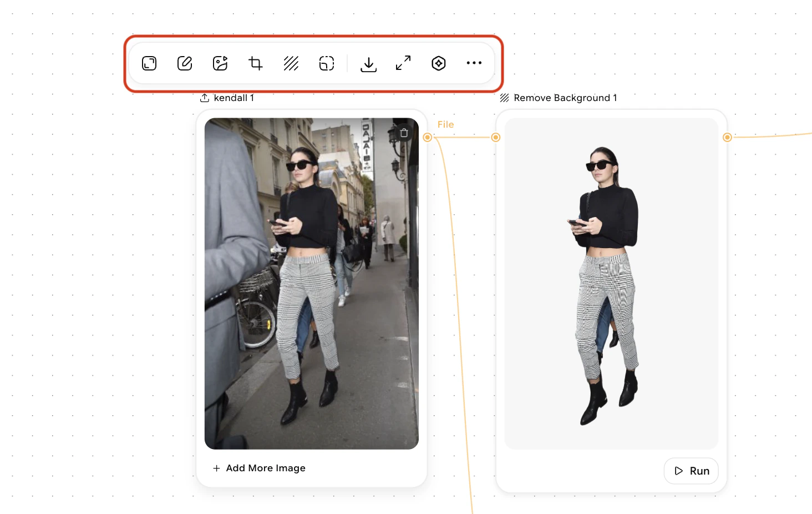The width and height of the screenshot is (812, 514).
Task: Open fullscreen view with diagonal arrows icon
Action: pyautogui.click(x=403, y=63)
